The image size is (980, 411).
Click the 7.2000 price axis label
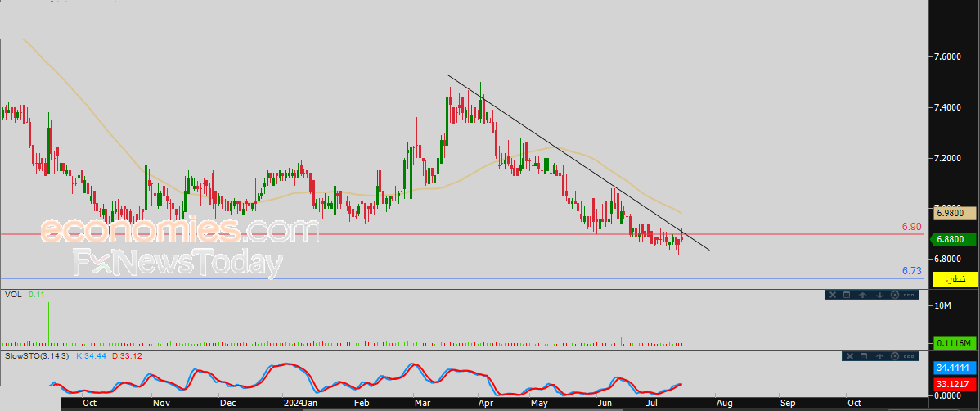click(x=949, y=158)
